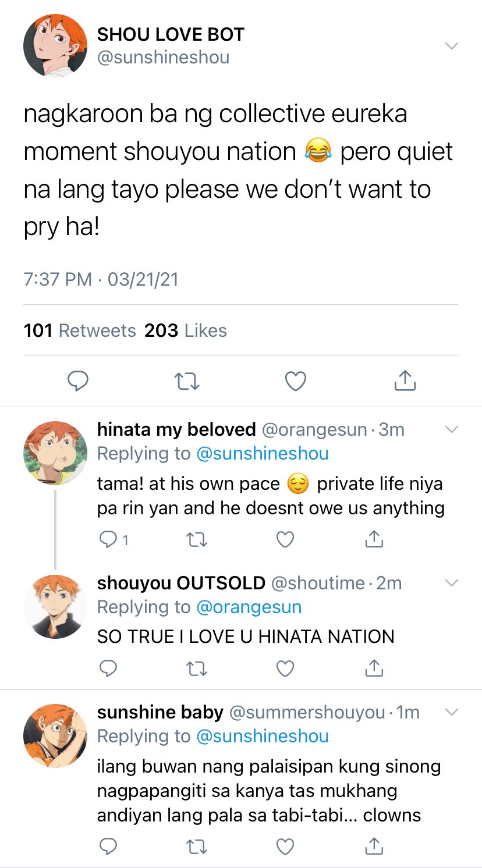The image size is (482, 868).
Task: Retweet the main tweet by @sunshineshou
Action: coord(187,381)
